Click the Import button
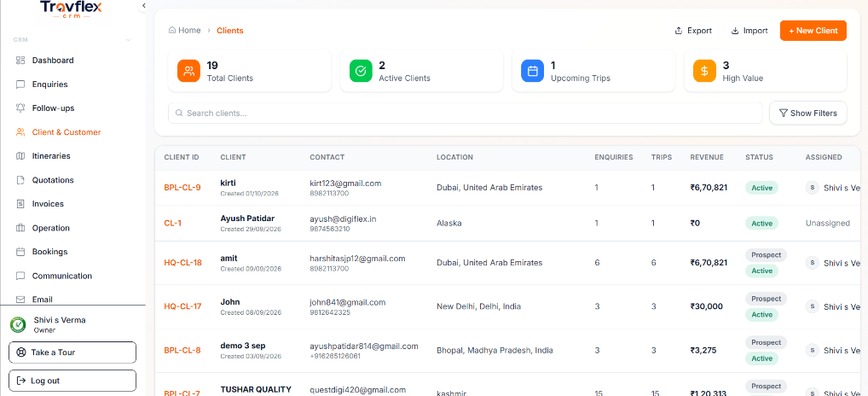The image size is (868, 396). [x=749, y=31]
